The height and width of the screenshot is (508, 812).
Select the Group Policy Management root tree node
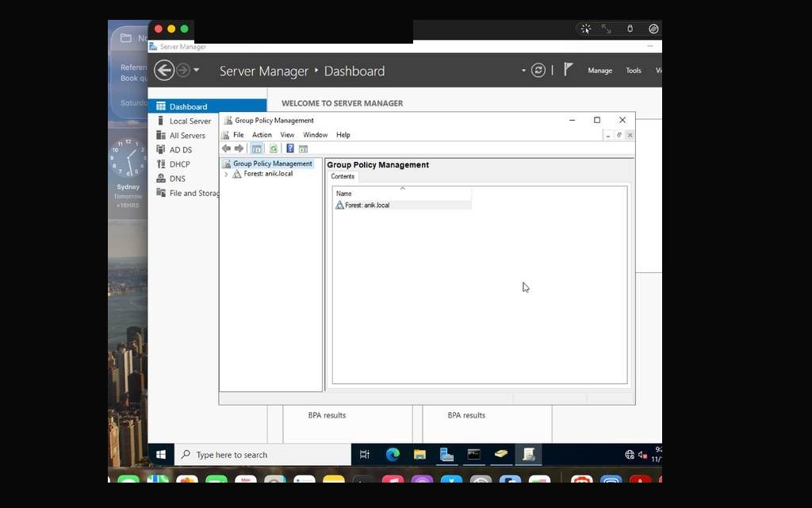pos(273,164)
